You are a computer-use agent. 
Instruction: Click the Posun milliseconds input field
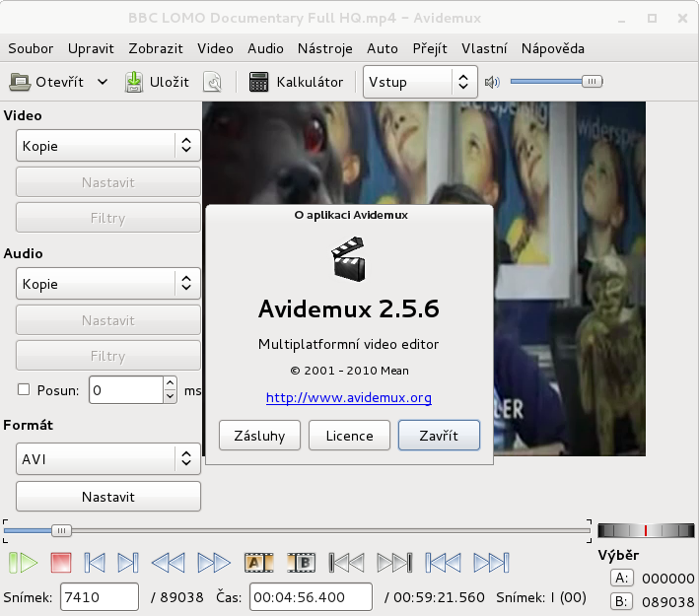(126, 390)
